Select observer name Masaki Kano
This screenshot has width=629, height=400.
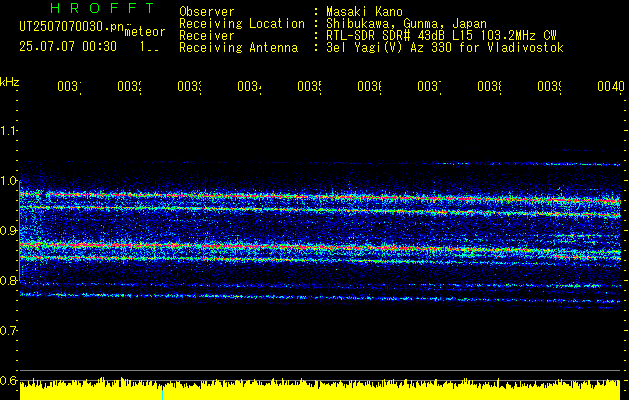pos(364,12)
